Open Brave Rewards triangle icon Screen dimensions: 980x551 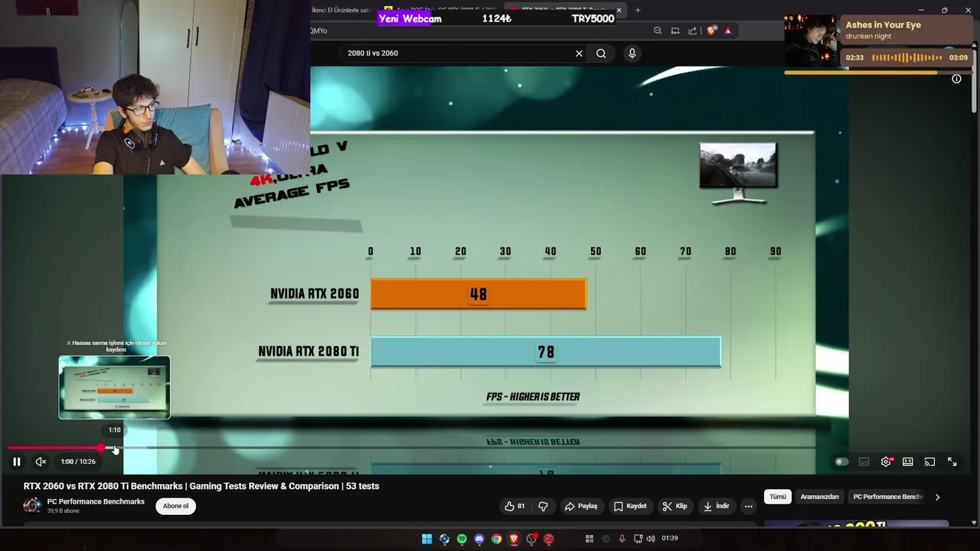click(728, 31)
